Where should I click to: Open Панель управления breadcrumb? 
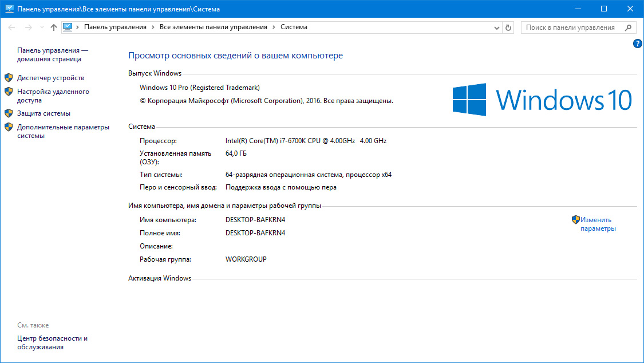115,27
